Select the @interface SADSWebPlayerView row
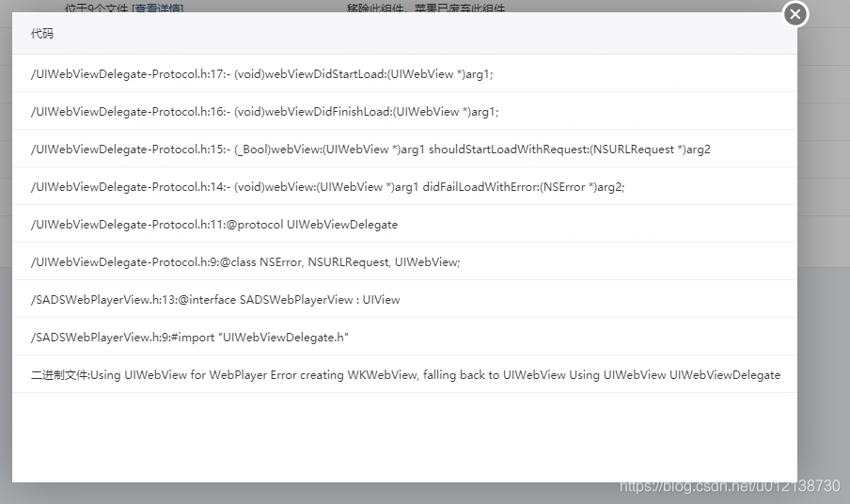Screen dimensions: 850x504 pyautogui.click(x=404, y=299)
